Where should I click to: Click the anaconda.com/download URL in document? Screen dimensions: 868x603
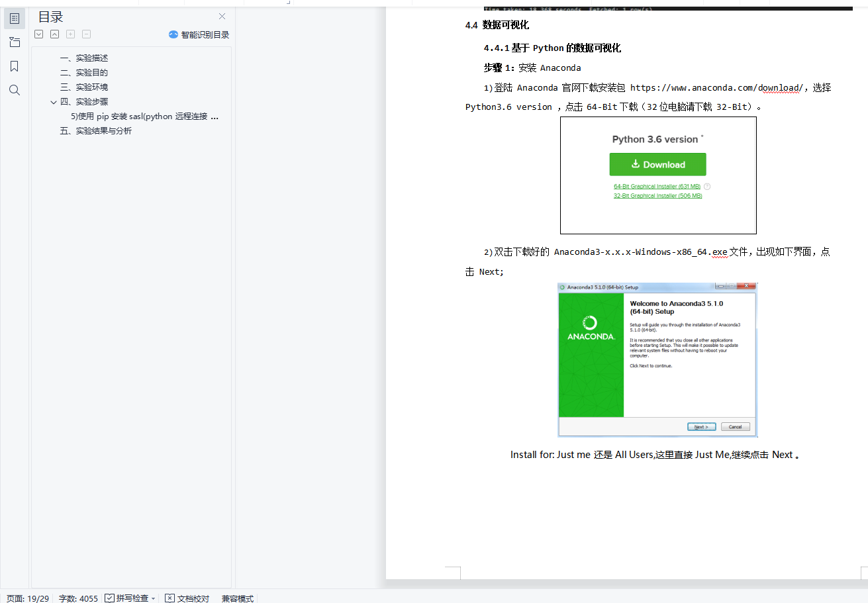click(716, 87)
